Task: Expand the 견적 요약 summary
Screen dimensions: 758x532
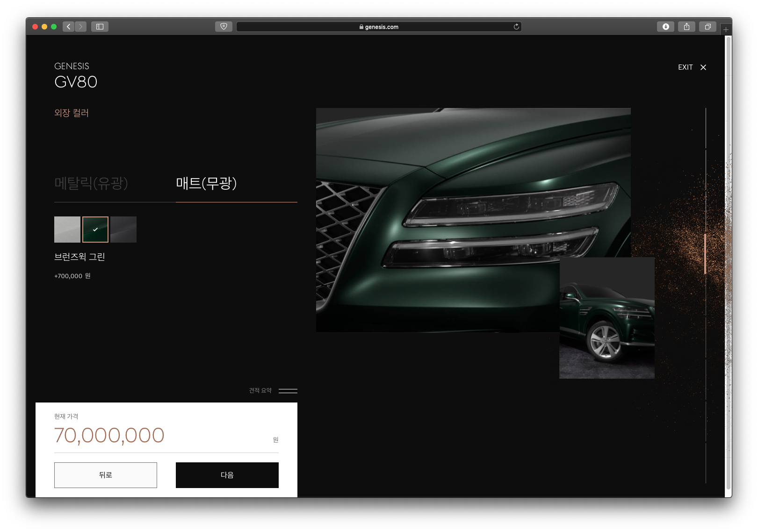Action: (x=273, y=390)
